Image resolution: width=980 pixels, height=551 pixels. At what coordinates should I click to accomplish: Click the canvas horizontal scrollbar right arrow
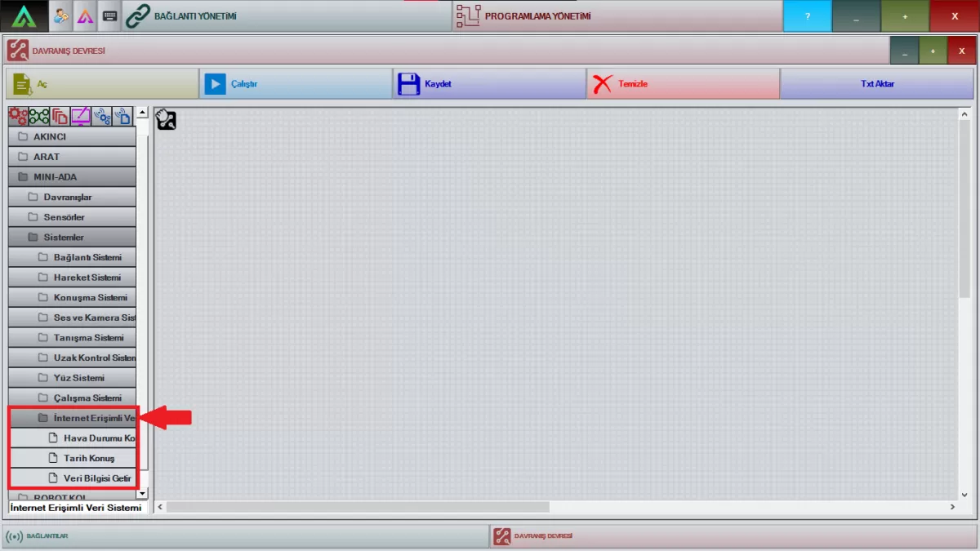(952, 507)
